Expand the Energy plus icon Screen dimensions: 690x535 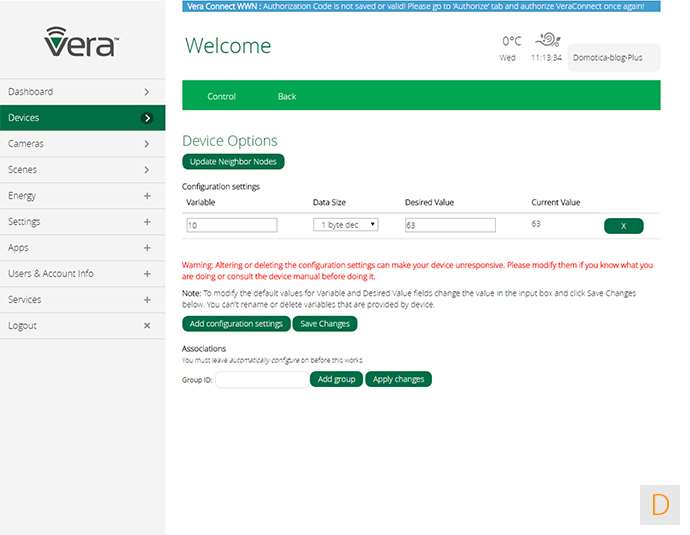point(147,196)
